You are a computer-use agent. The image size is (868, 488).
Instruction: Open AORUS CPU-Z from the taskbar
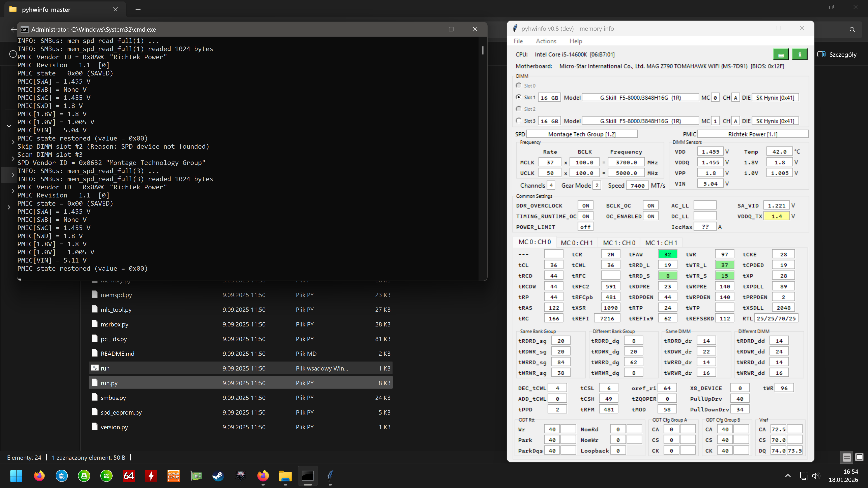(174, 476)
